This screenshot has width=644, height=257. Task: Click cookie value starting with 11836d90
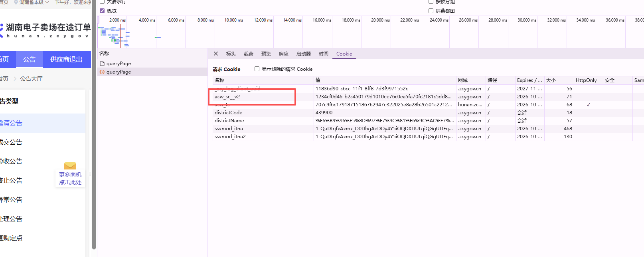pos(362,89)
